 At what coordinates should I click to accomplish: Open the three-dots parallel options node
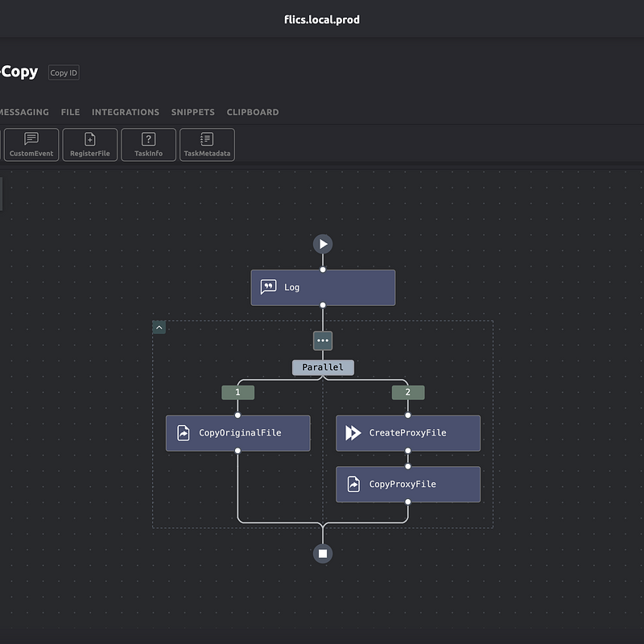pyautogui.click(x=323, y=341)
